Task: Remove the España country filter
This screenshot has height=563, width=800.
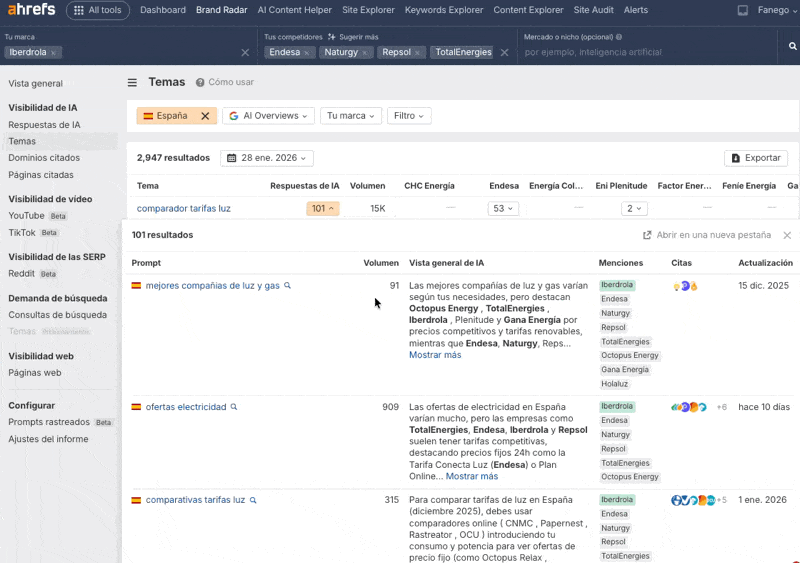Action: pyautogui.click(x=205, y=116)
